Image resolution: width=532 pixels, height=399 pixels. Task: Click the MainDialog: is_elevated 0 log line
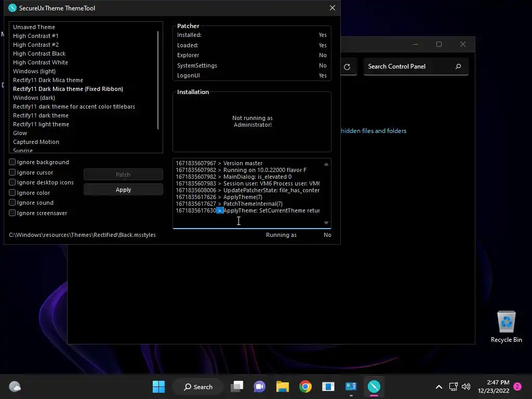[233, 177]
